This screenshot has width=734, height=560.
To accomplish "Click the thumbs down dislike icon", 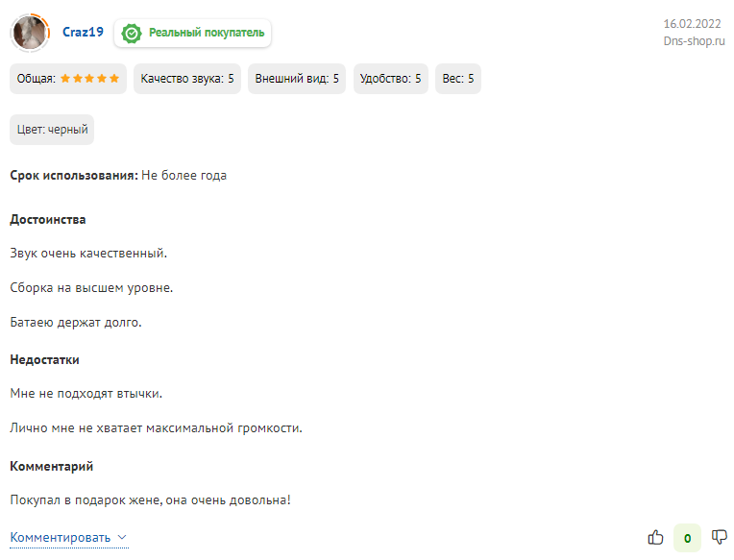I will pyautogui.click(x=719, y=537).
